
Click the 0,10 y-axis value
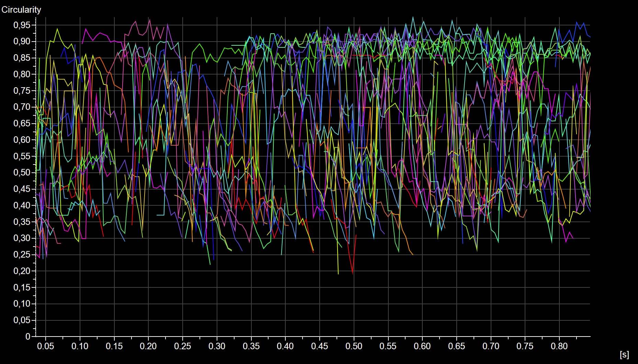point(22,304)
